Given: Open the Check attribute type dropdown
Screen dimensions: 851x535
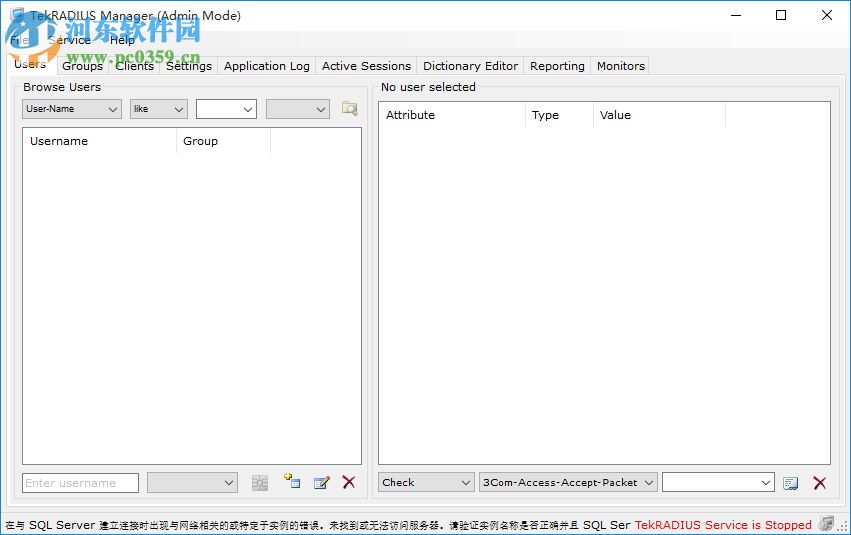Looking at the screenshot, I should (426, 482).
